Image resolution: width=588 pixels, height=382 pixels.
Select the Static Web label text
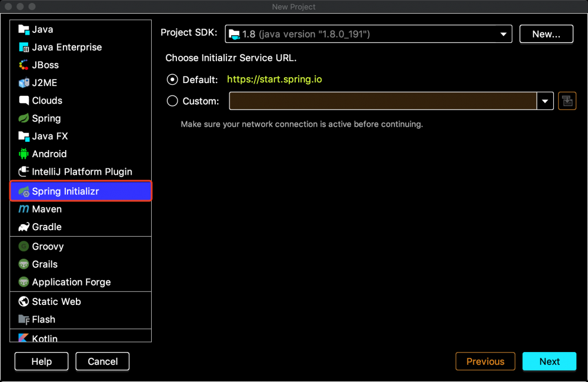click(56, 301)
